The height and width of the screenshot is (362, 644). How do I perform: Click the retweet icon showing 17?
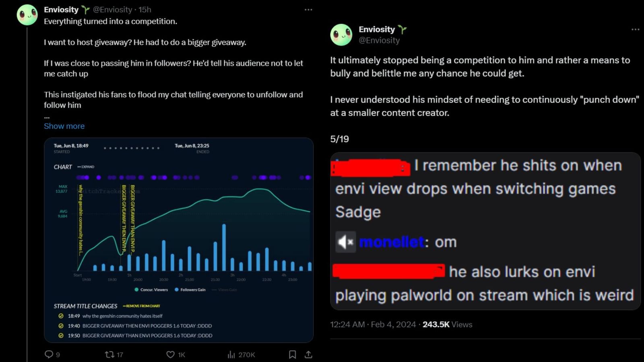click(x=108, y=355)
